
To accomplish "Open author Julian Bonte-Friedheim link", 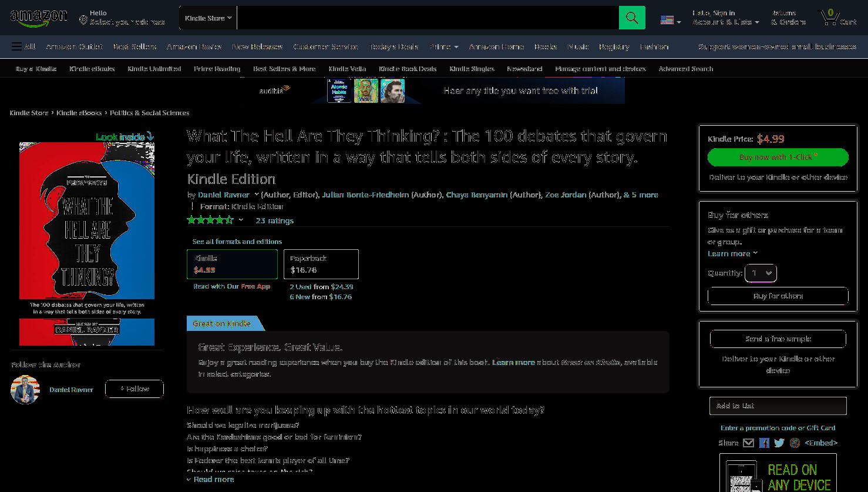I will [x=365, y=195].
